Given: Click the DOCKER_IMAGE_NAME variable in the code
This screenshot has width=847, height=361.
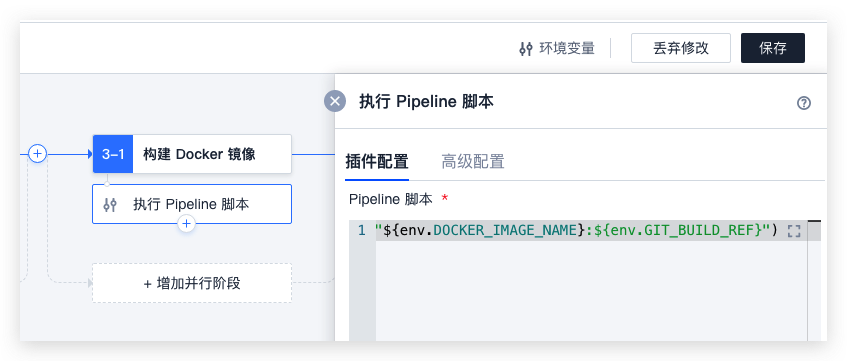Looking at the screenshot, I should (506, 231).
